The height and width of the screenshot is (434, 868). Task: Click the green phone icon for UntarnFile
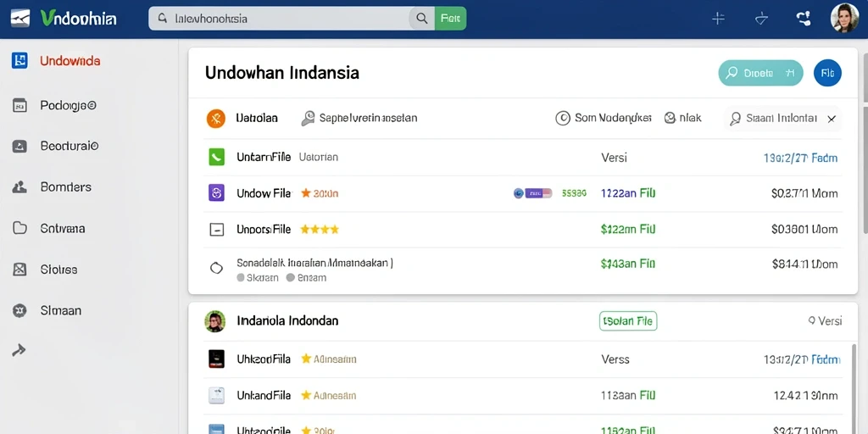(x=216, y=157)
